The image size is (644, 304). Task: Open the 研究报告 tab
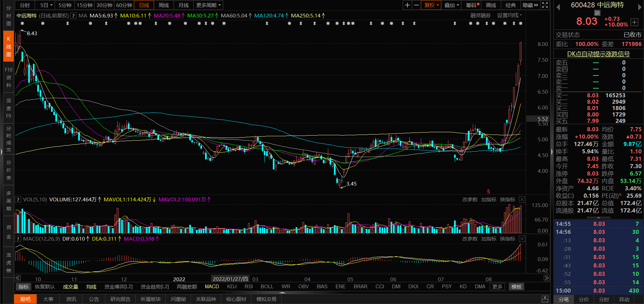click(120, 299)
